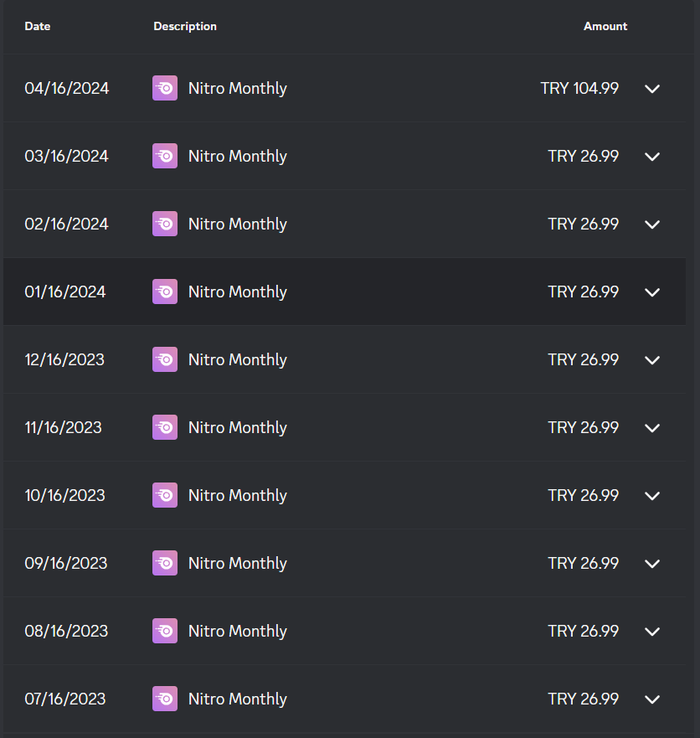Click Nitro icon for 01/16/2024 payment
The width and height of the screenshot is (700, 738).
165,292
